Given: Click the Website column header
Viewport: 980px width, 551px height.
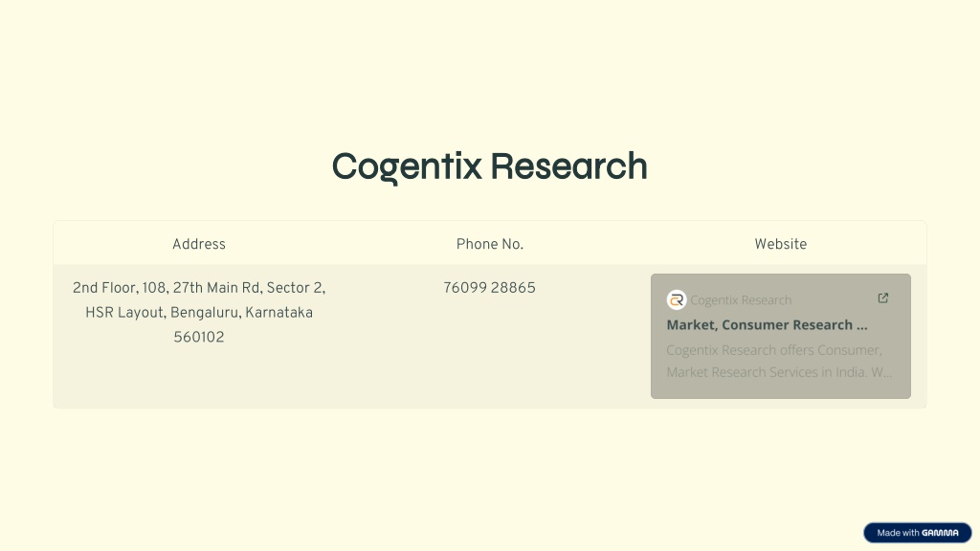Looking at the screenshot, I should (x=780, y=244).
